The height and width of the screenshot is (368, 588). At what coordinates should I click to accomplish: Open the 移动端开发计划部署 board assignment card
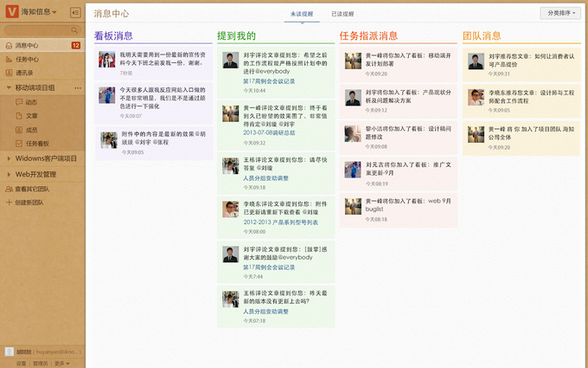tap(399, 64)
